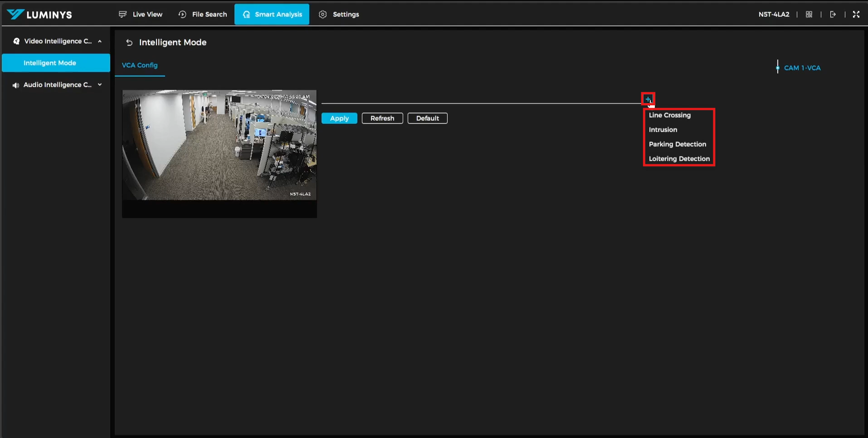Click the Default button
Viewport: 868px width, 438px height.
pyautogui.click(x=427, y=118)
